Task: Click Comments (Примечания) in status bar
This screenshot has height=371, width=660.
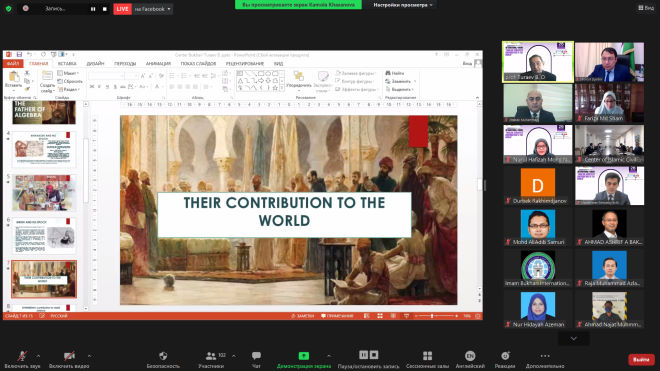Action: 337,316
